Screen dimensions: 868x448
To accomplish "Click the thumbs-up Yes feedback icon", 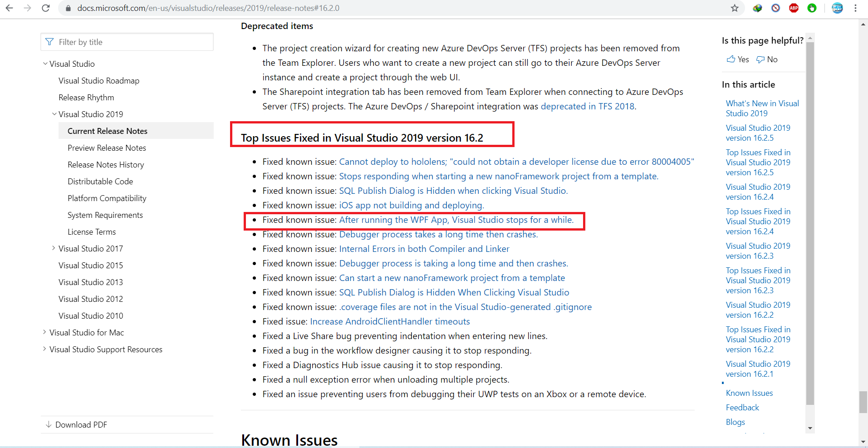I will pyautogui.click(x=731, y=59).
